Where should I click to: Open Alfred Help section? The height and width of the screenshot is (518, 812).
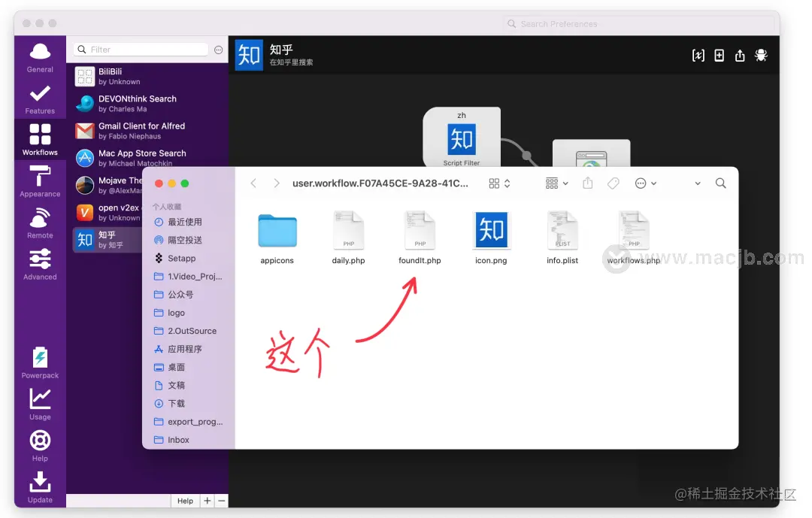click(40, 446)
